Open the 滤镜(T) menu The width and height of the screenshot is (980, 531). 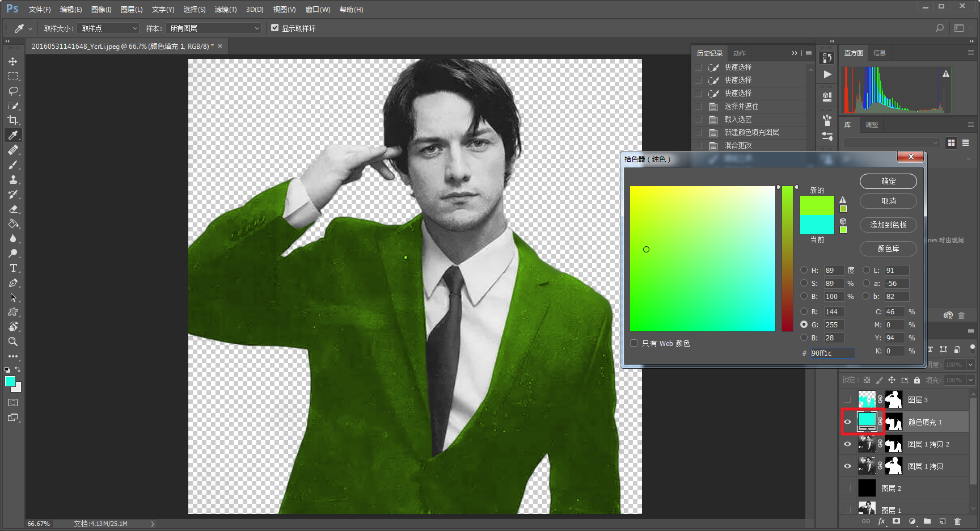226,10
